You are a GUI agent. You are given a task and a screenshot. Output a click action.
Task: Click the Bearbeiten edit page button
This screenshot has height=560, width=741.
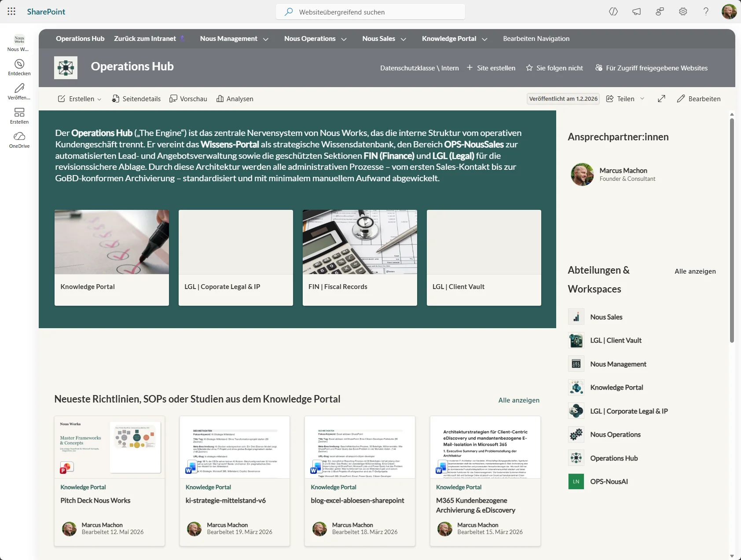pos(698,99)
